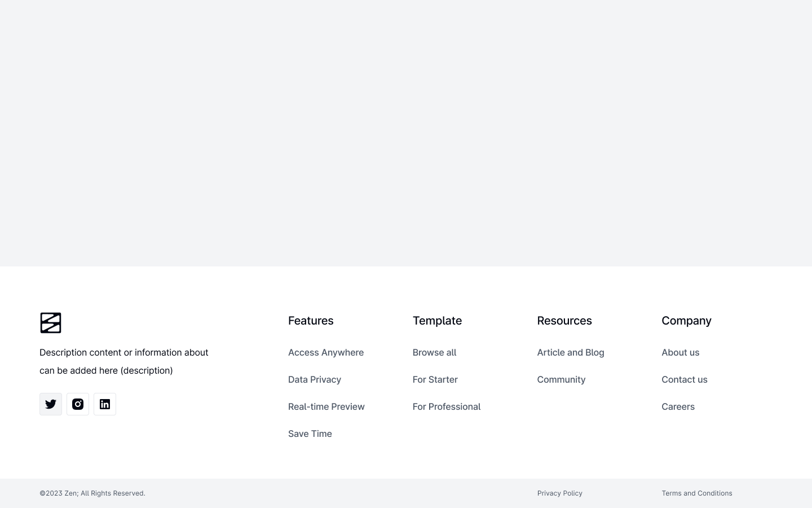The height and width of the screenshot is (508, 812).
Task: Open the Privacy Policy link
Action: (560, 493)
